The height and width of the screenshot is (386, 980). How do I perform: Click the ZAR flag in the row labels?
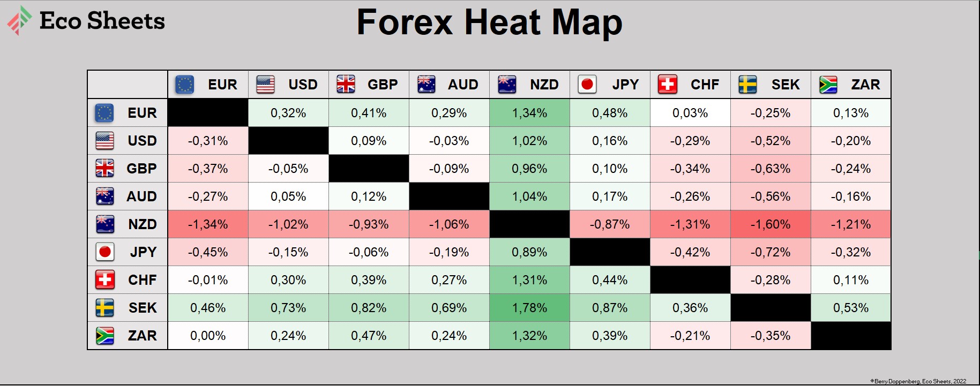(x=104, y=336)
